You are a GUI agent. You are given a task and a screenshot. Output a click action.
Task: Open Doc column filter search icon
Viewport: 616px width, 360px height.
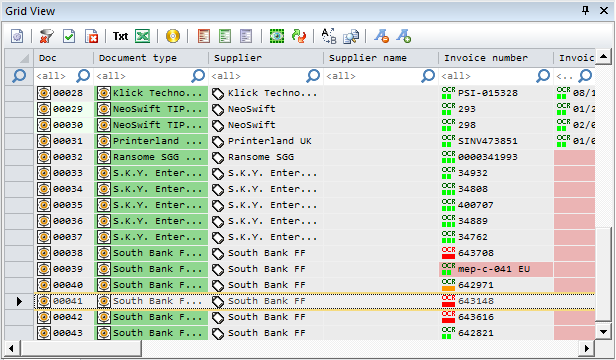83,76
